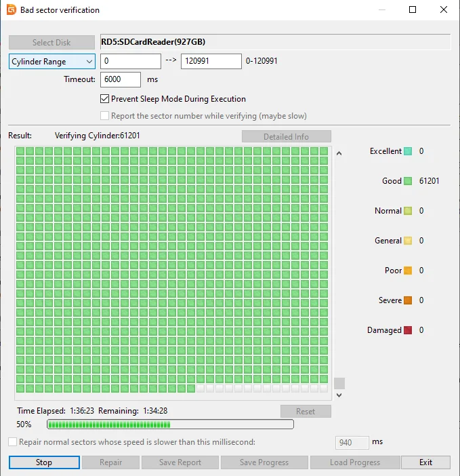The image size is (460, 476).
Task: Toggle Report the sector number while verifying checkbox
Action: (104, 116)
